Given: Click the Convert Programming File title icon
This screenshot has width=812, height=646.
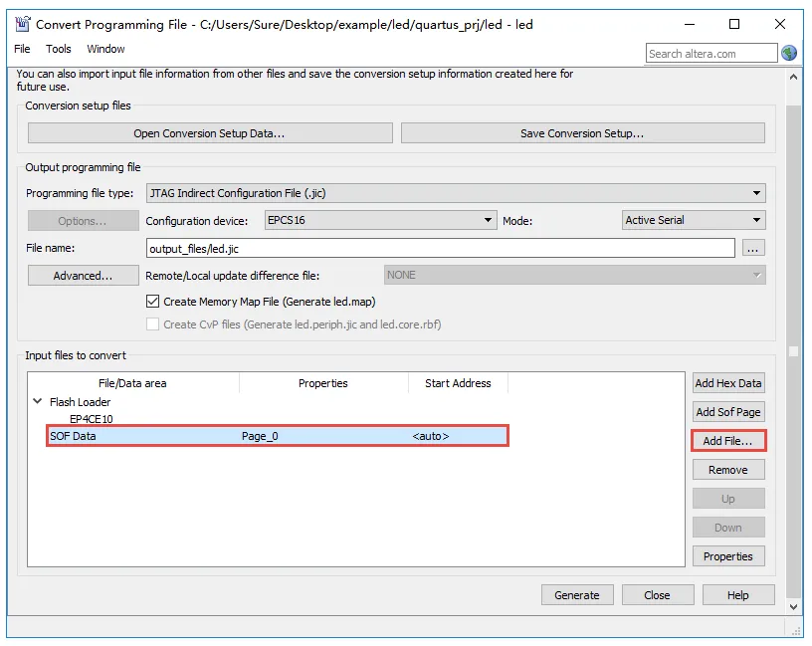Looking at the screenshot, I should tap(22, 24).
